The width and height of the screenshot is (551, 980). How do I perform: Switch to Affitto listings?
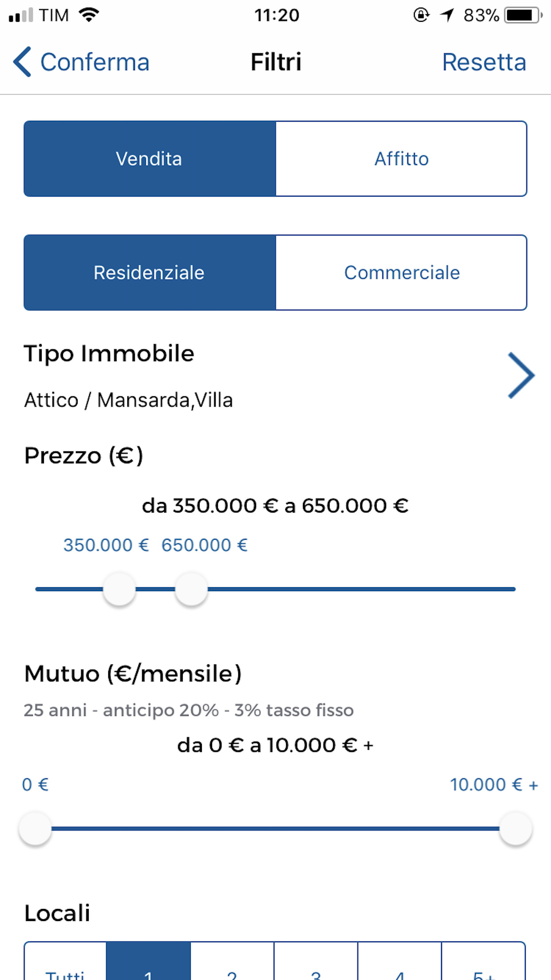pyautogui.click(x=401, y=158)
